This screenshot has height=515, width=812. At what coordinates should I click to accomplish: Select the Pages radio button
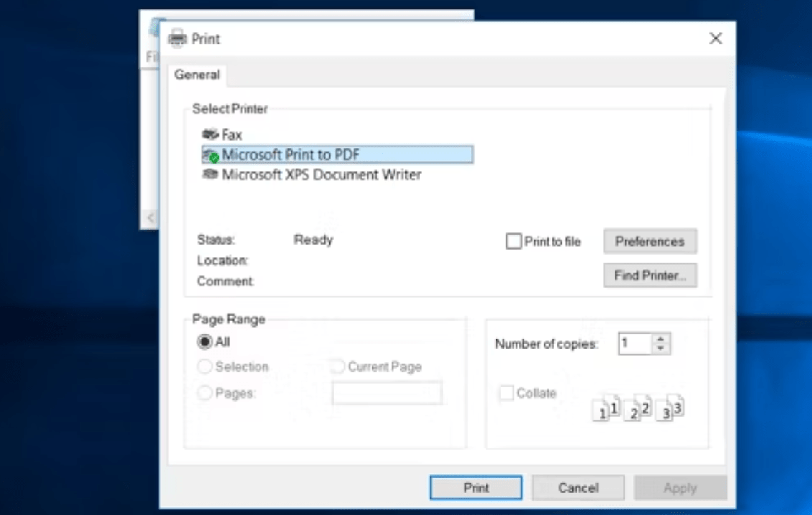coord(205,393)
